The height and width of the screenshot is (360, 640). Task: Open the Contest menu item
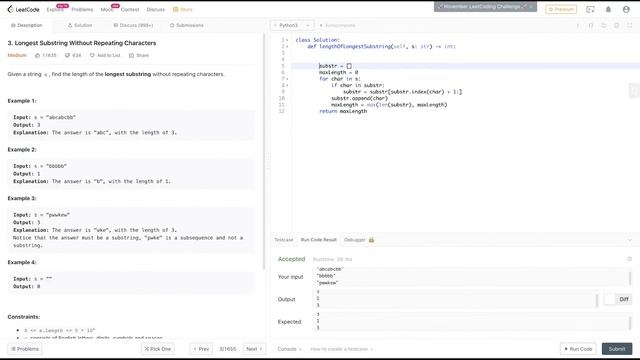click(130, 9)
